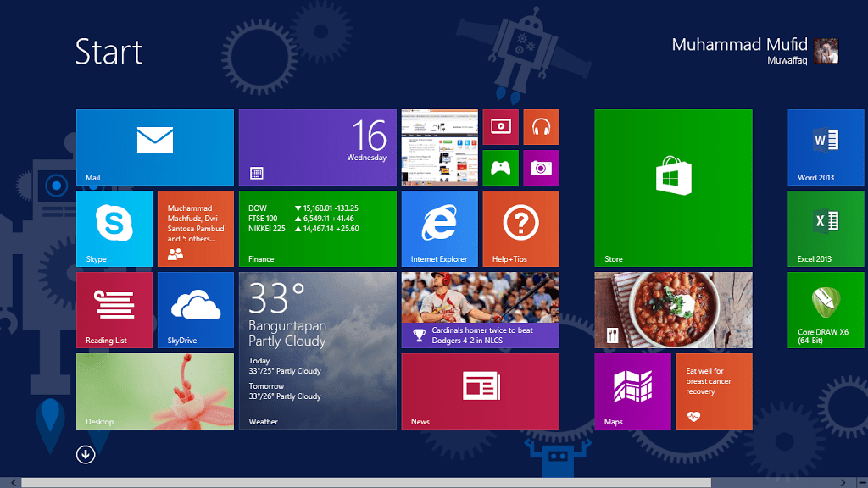Launch the Skype tile
Viewport: 868px width, 488px height.
(x=114, y=229)
